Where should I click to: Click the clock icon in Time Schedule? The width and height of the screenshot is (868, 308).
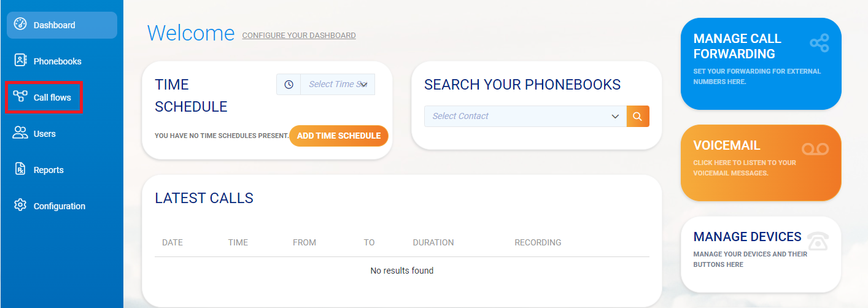tap(289, 85)
